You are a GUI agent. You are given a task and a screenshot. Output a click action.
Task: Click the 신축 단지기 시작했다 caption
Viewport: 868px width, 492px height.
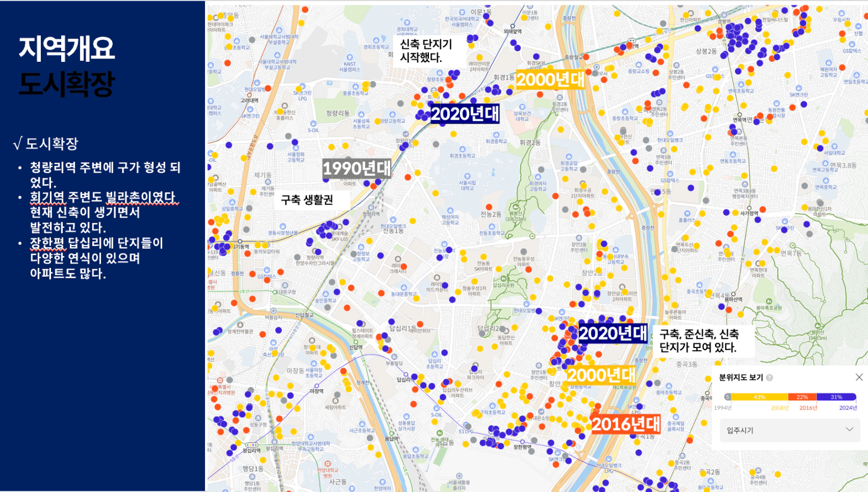pos(429,50)
